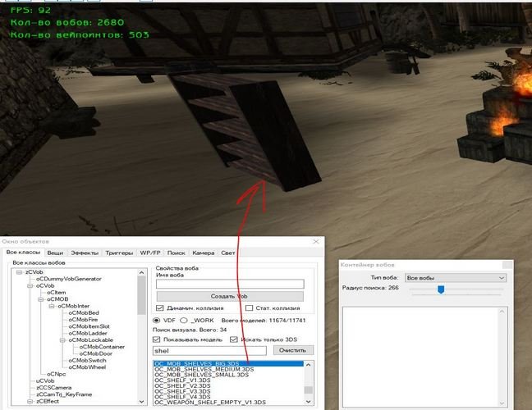Image resolution: width=532 pixels, height=410 pixels.
Task: Close the 'Окно объектов' window
Action: [316, 242]
